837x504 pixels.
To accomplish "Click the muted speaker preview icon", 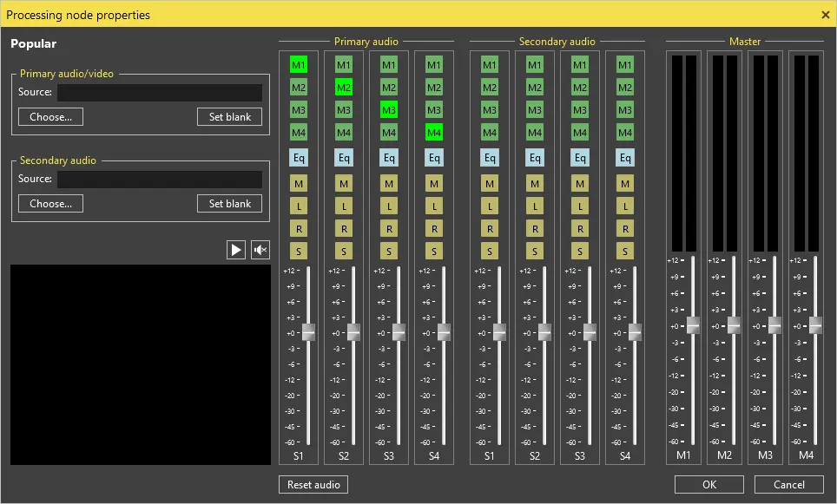I will coord(260,250).
